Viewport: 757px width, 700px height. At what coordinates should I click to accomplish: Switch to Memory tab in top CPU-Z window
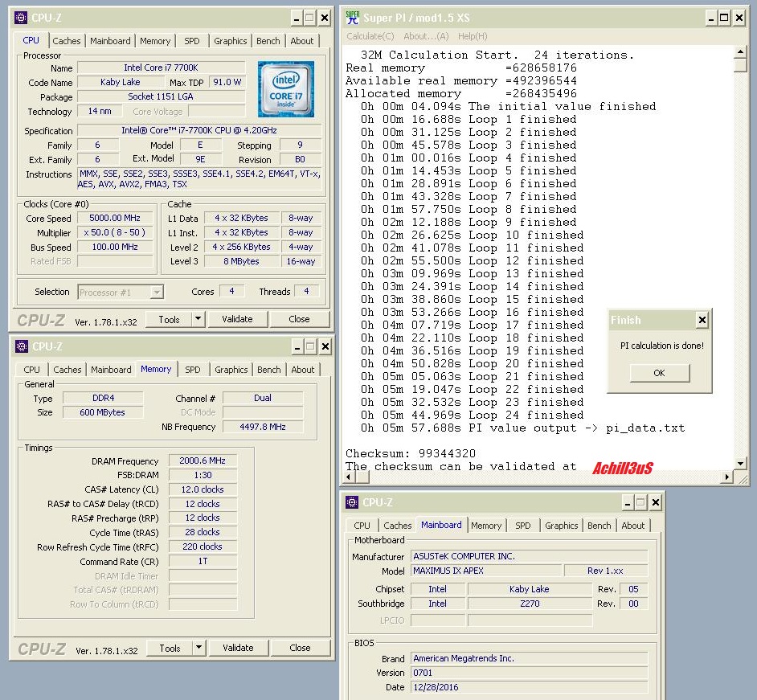point(155,41)
